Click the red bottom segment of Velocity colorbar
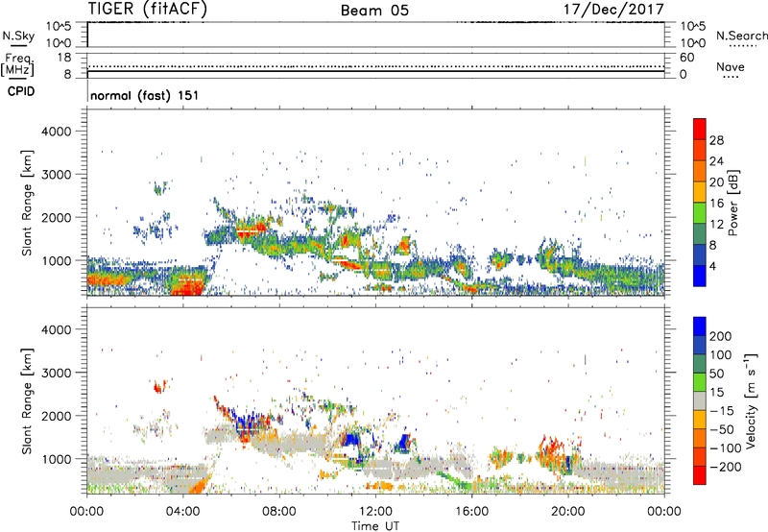This screenshot has height=532, width=768. click(x=700, y=475)
